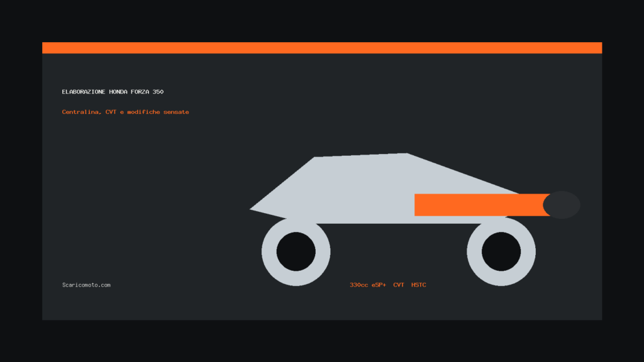
Task: Click the "Scaricomoto.com" text
Action: pyautogui.click(x=86, y=285)
